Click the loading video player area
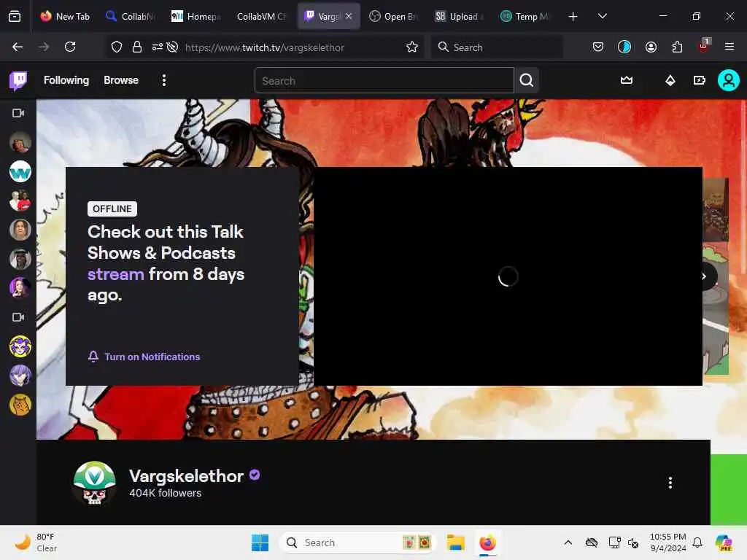 (508, 276)
